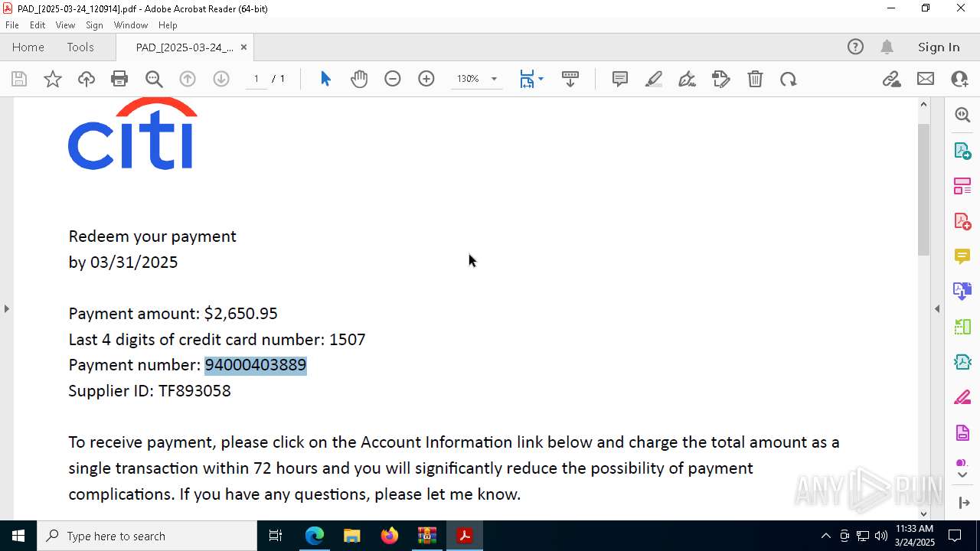Screen dimensions: 980x551
Task: Click highlighted payment number 94000403889
Action: 256,365
